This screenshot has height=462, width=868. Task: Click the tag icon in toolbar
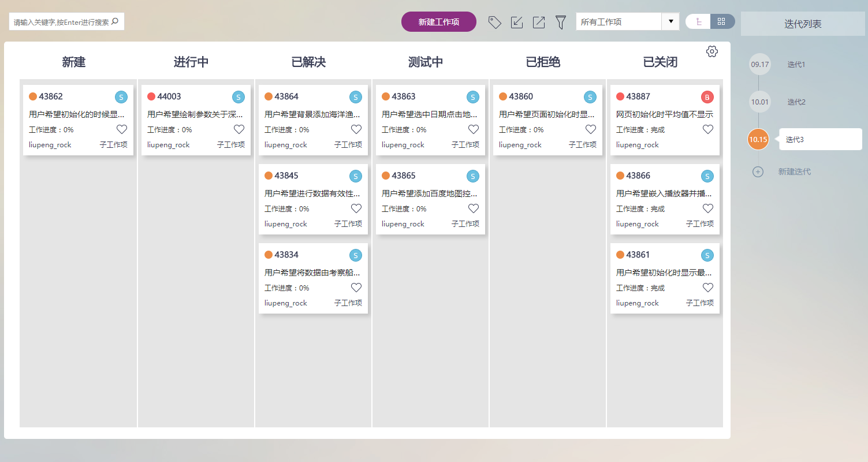click(x=494, y=23)
